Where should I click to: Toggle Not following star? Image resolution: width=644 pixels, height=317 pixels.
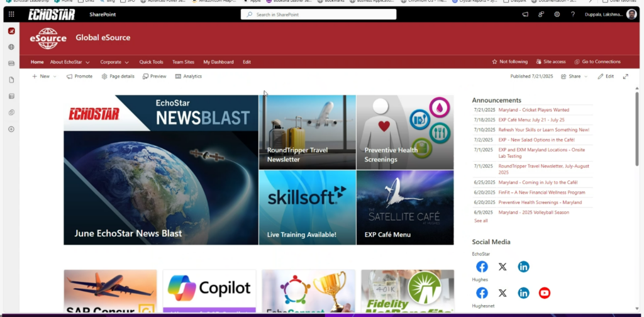[509, 62]
